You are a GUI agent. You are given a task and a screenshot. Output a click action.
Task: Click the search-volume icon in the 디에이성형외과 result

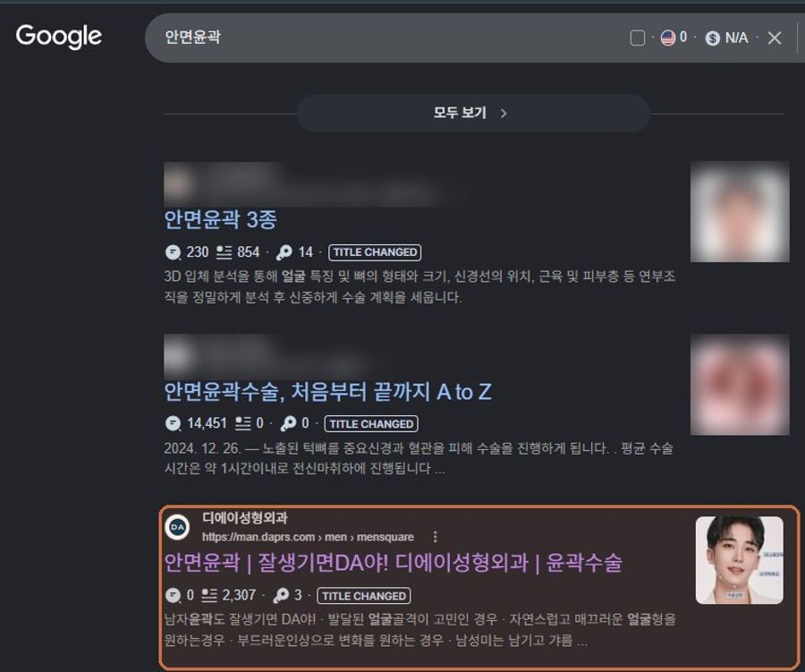(x=173, y=596)
